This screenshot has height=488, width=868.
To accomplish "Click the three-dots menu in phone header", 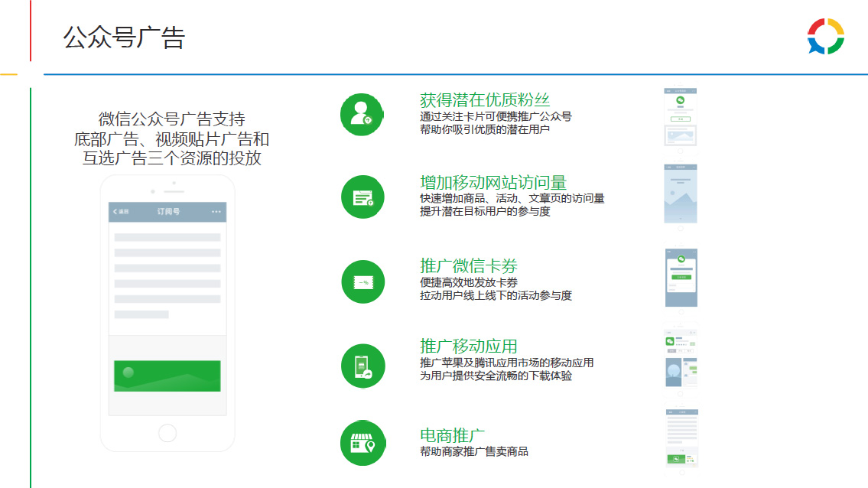I will pos(216,212).
